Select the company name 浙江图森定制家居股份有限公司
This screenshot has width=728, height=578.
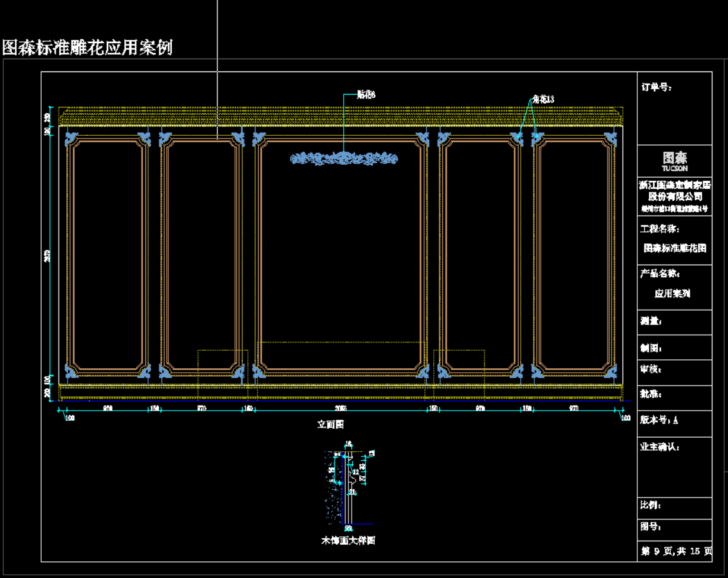pos(675,190)
